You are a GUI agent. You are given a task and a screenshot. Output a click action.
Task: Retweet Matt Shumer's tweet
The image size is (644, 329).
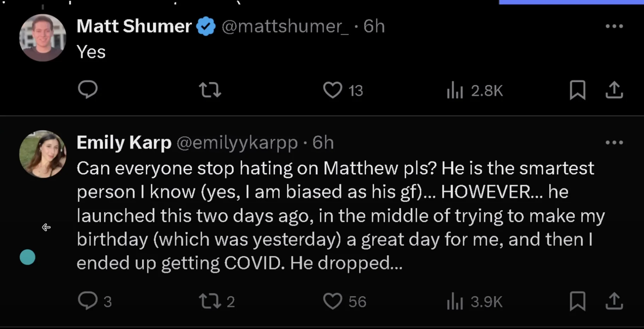[210, 90]
